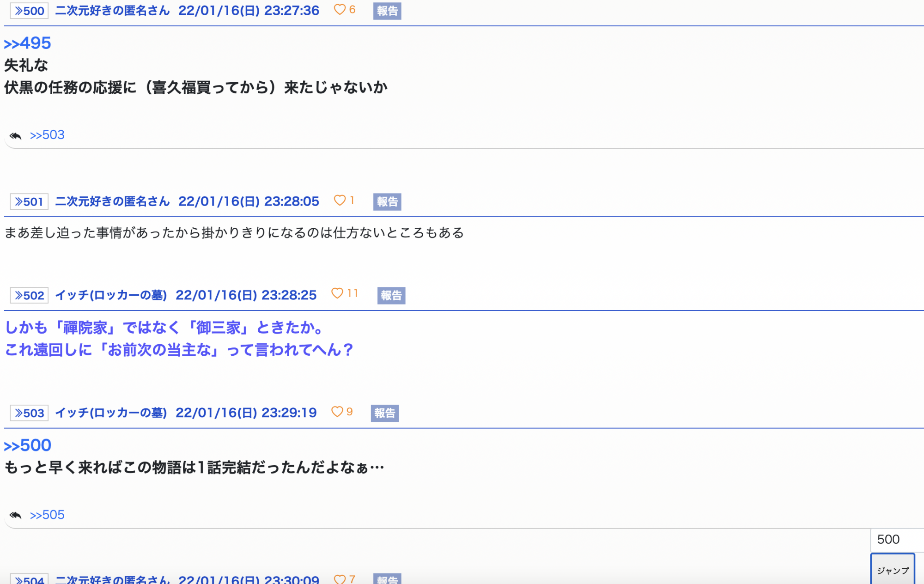Open the >>495 anchor link
Viewport: 924px width, 584px height.
click(x=28, y=43)
